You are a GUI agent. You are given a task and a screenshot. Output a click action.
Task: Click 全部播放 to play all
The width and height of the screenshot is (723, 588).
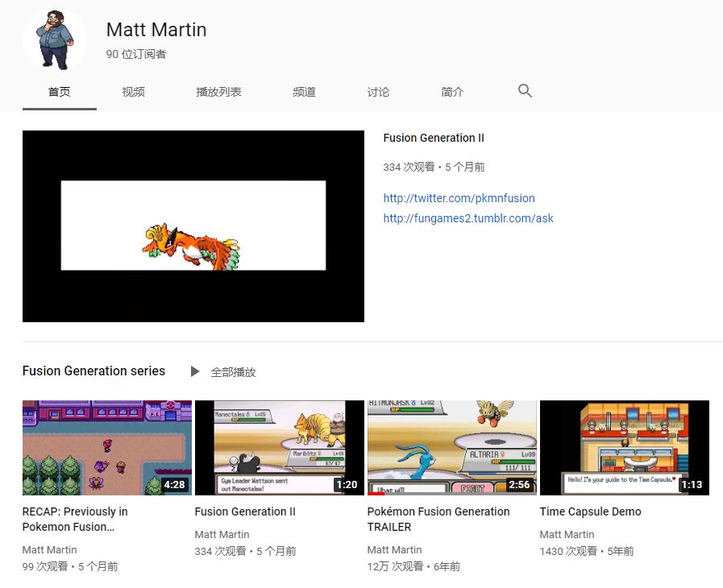233,372
